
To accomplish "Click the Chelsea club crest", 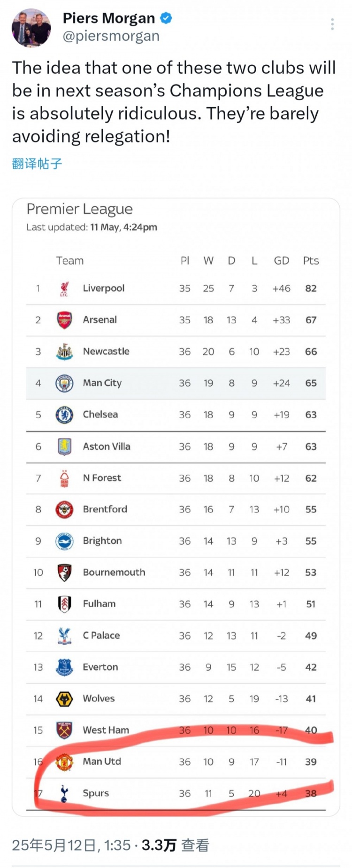I will pos(64,414).
